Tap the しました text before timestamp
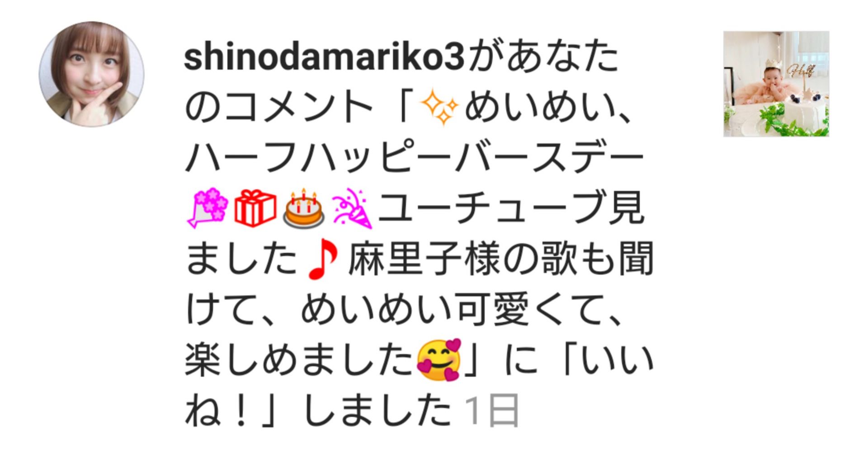868x454 pixels. pos(379,411)
